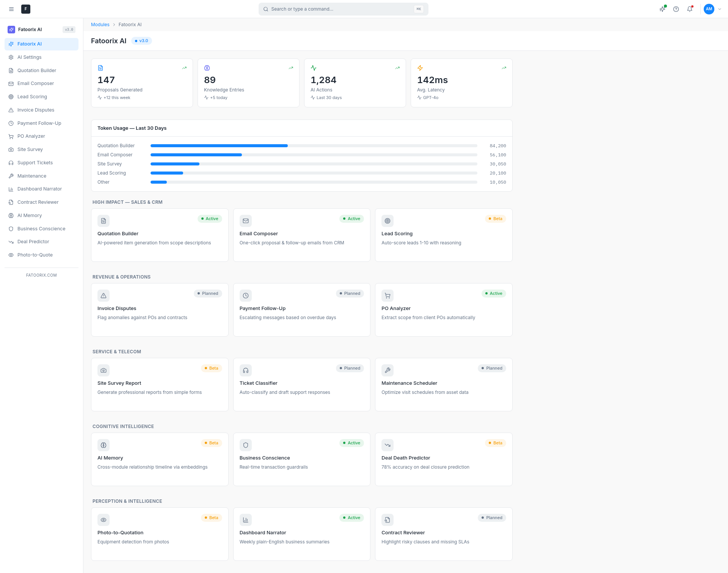Image resolution: width=728 pixels, height=573 pixels.
Task: Visit the FATOORIX.COM link
Action: pyautogui.click(x=41, y=275)
